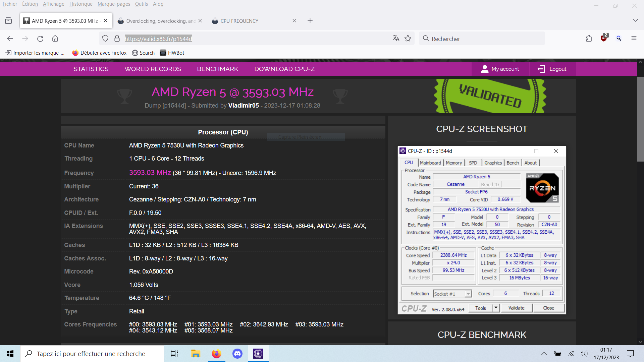The image size is (644, 362).
Task: Open page translation icon
Action: tap(396, 39)
